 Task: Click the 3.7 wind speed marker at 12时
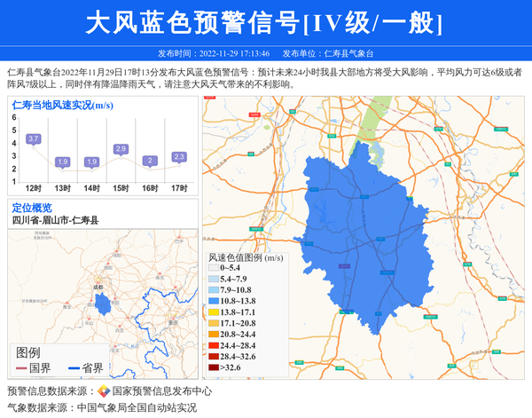click(34, 139)
